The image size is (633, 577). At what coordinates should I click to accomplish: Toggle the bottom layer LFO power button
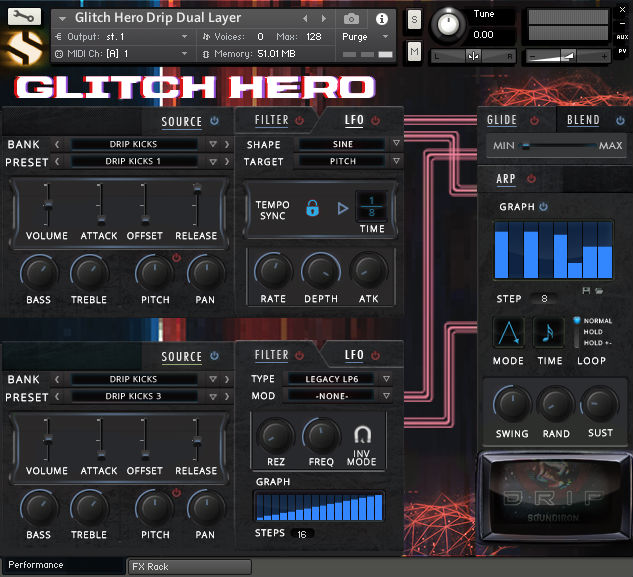(x=375, y=356)
